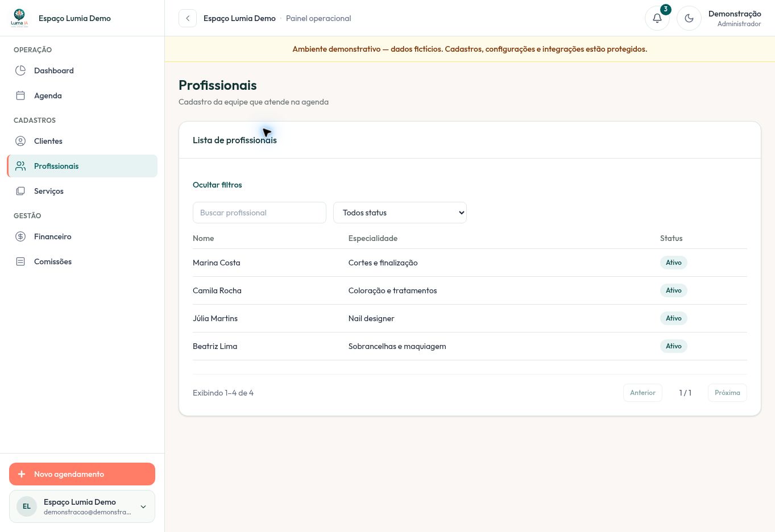Click the plus icon in Novo agendamento
Viewport: 775px width, 532px height.
22,474
